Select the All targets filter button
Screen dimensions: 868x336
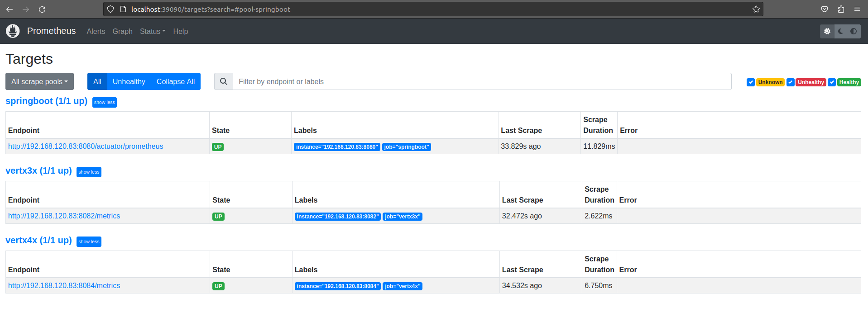coord(97,81)
